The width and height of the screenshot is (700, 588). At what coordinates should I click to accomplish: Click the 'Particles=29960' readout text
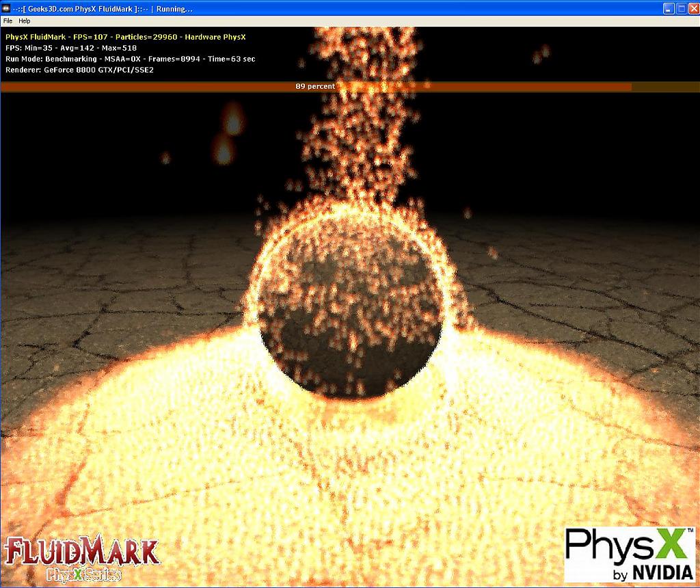tap(146, 37)
